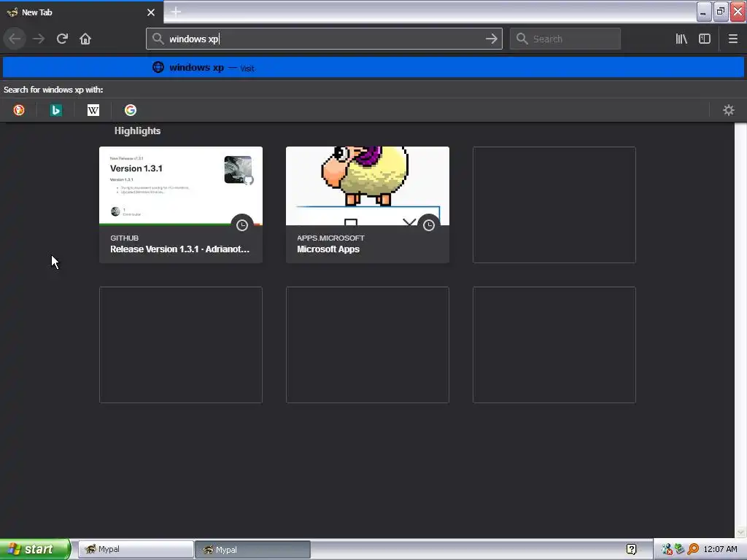
Task: Visit the 'windows xp' suggestion
Action: (373, 67)
